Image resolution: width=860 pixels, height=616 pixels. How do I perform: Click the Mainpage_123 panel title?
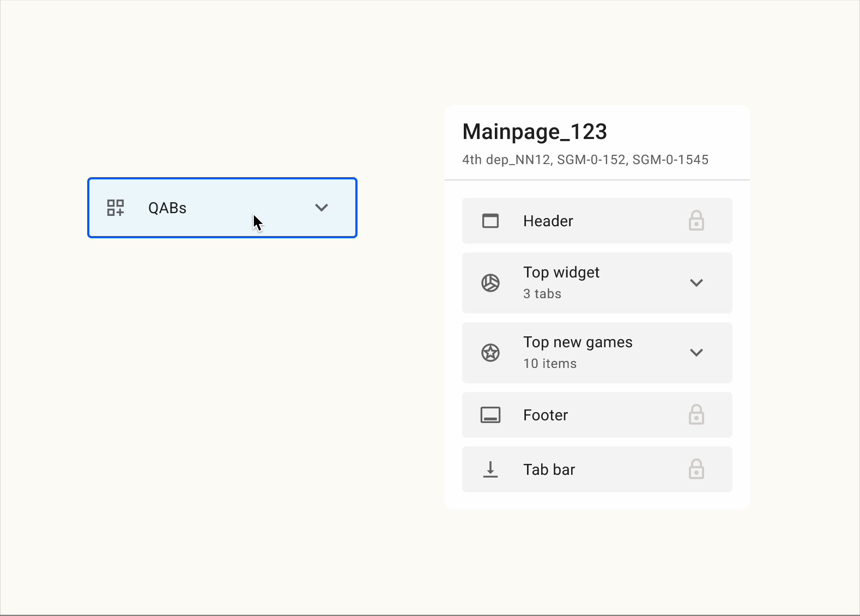tap(535, 132)
